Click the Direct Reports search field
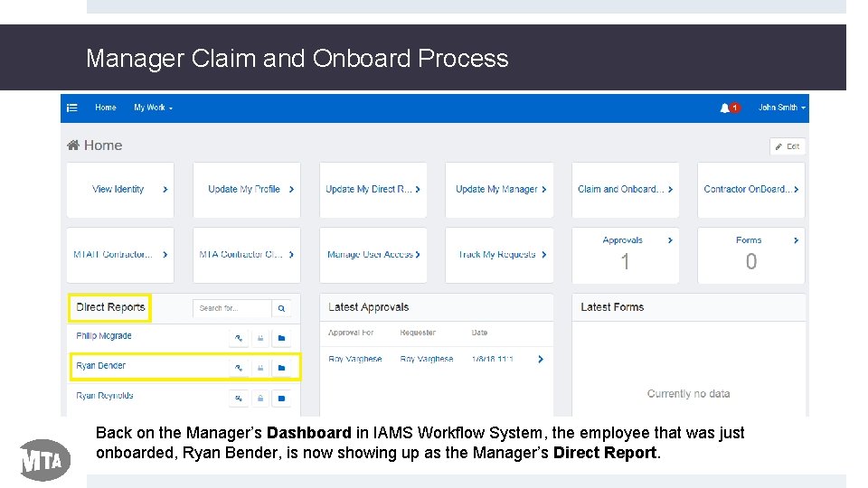 pyautogui.click(x=232, y=308)
